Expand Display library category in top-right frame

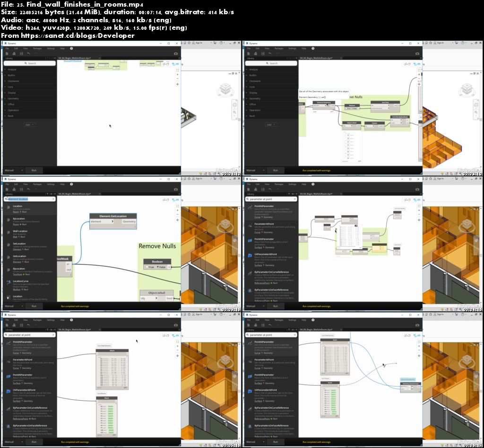coord(253,93)
